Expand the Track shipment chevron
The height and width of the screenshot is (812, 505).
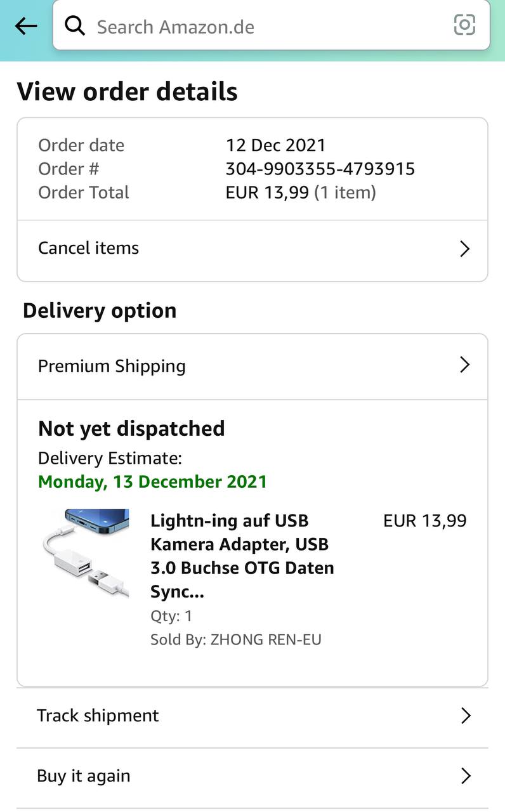[x=466, y=716]
